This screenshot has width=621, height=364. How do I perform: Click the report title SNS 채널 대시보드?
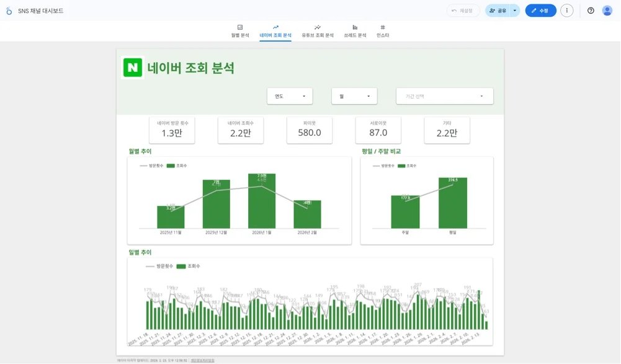coord(41,11)
